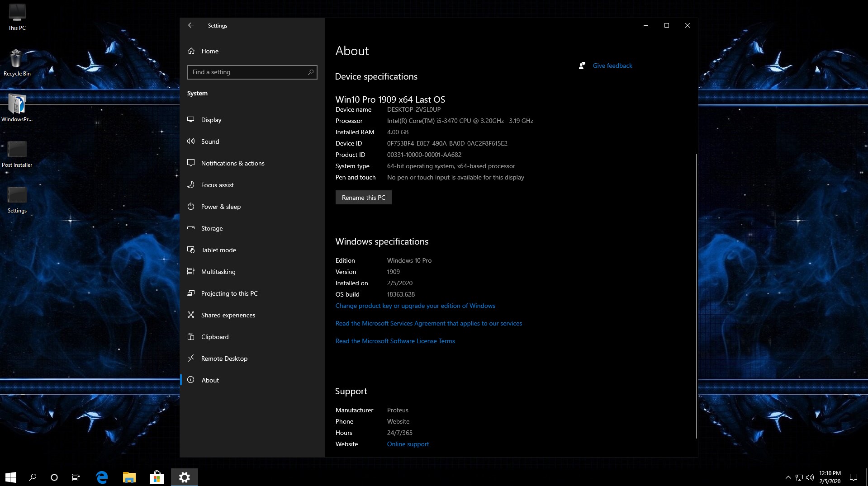Click the Product ID value 00331-10000-00001-AA682
The height and width of the screenshot is (486, 868).
click(x=424, y=155)
